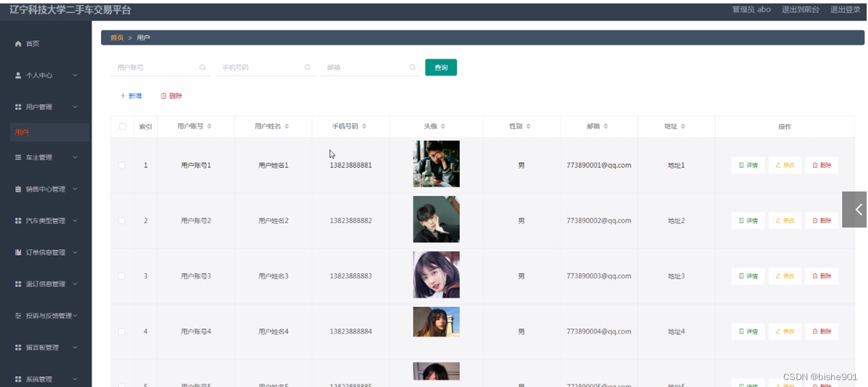Click the grid icon for 退订信息管理

coord(18,284)
